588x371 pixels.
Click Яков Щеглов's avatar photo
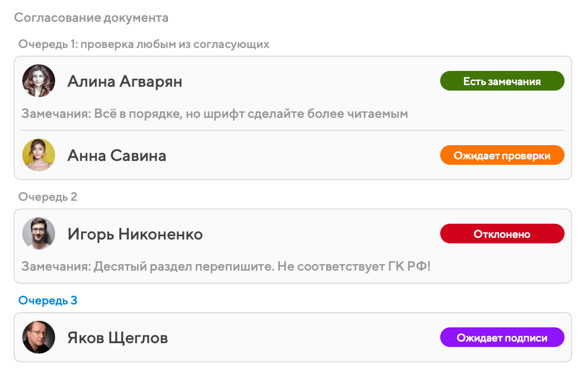(x=39, y=337)
